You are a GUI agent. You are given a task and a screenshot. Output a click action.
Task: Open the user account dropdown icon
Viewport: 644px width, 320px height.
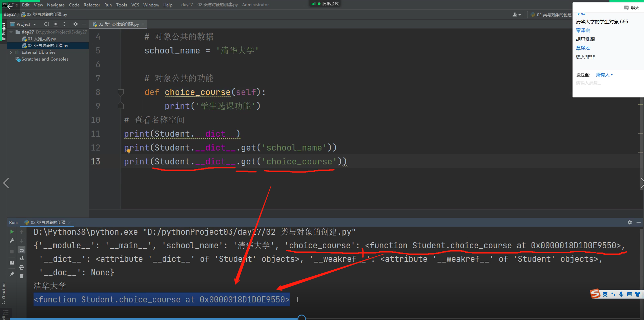click(517, 15)
